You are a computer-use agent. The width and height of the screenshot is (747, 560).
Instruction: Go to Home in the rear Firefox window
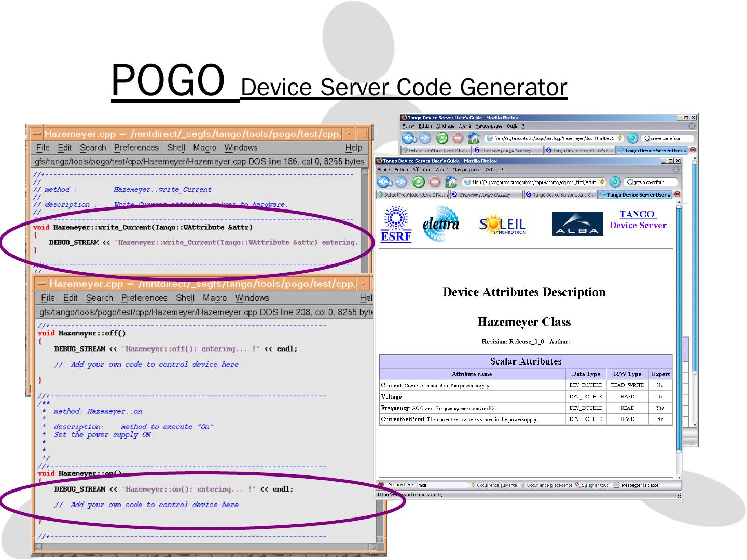(x=473, y=138)
